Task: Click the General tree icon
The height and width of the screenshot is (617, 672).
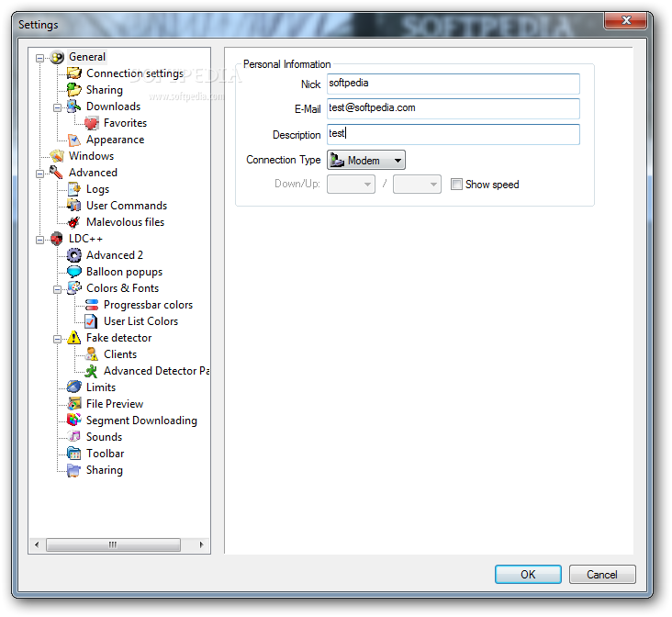Action: (x=57, y=57)
